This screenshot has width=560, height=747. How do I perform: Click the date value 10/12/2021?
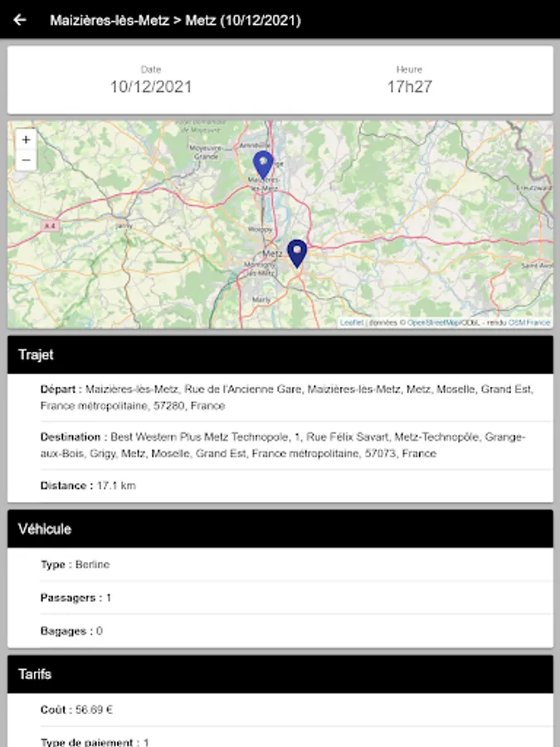151,86
